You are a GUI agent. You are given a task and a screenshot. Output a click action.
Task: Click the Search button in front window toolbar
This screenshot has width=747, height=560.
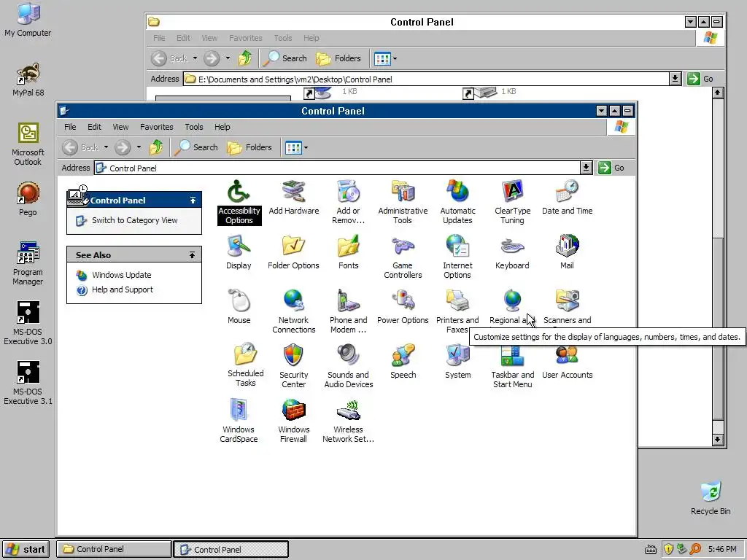[x=196, y=147]
